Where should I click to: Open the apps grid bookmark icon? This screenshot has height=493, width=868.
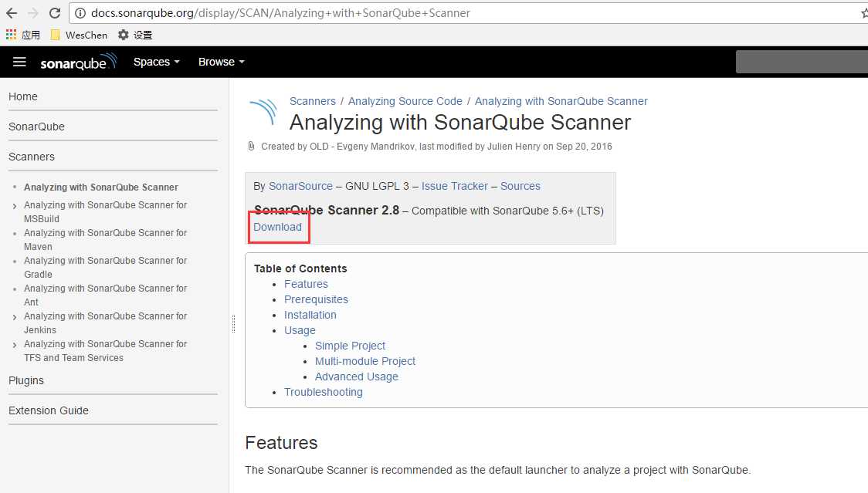(11, 35)
